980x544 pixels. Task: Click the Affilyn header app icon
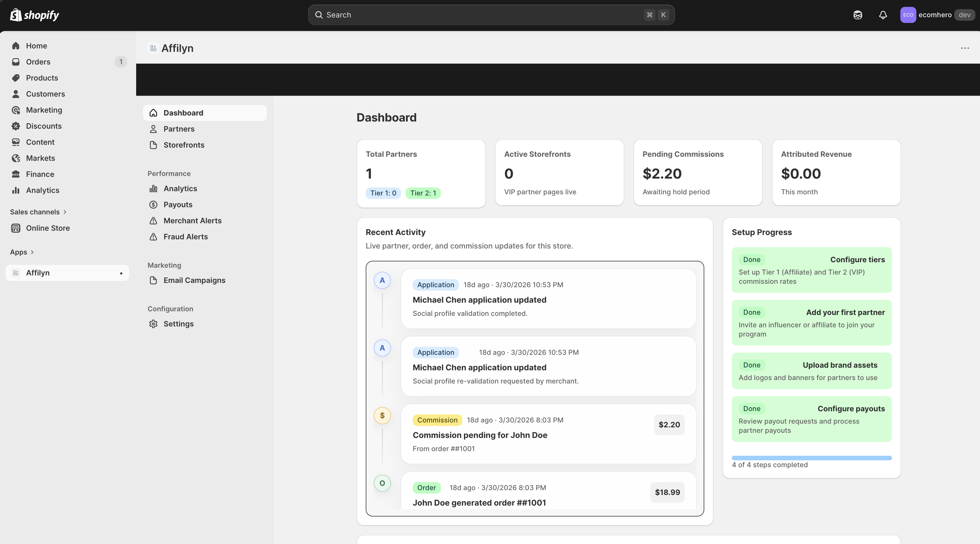pos(153,48)
